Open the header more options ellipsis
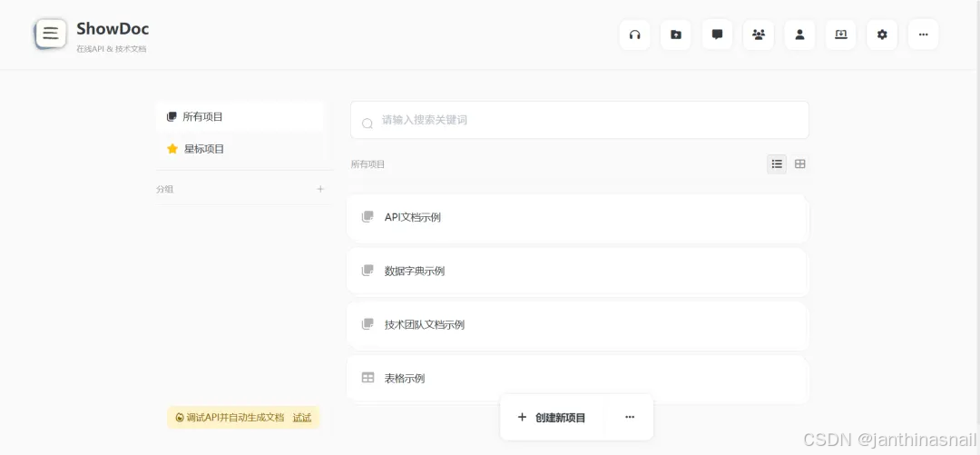Viewport: 980px width, 455px height. point(923,35)
